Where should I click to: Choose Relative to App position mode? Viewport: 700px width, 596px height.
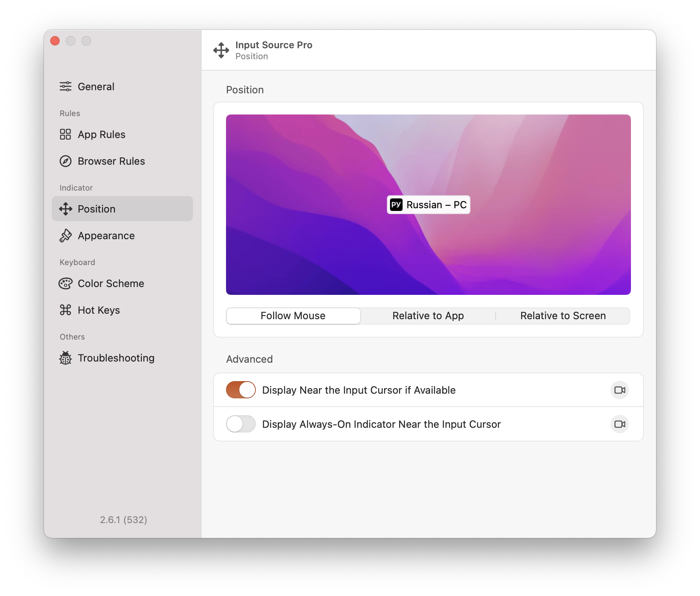(428, 316)
